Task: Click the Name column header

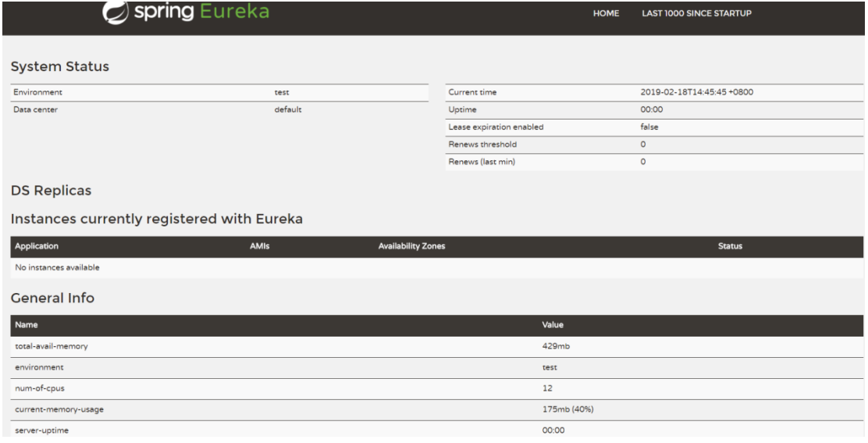Action: point(26,325)
